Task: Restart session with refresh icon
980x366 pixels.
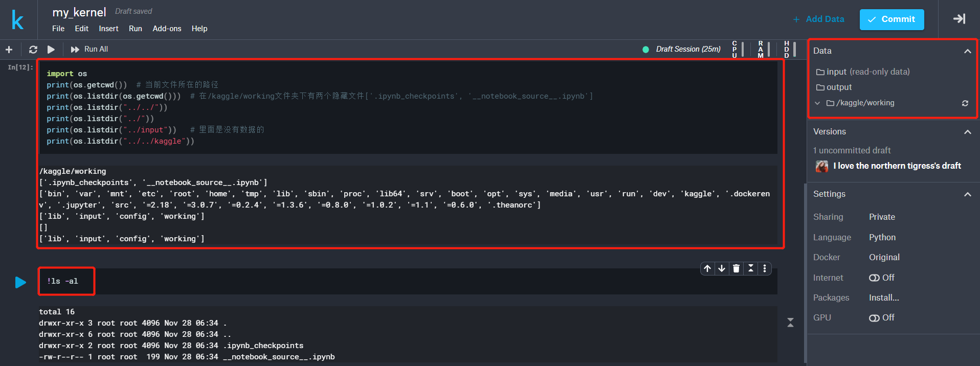Action: (x=33, y=50)
